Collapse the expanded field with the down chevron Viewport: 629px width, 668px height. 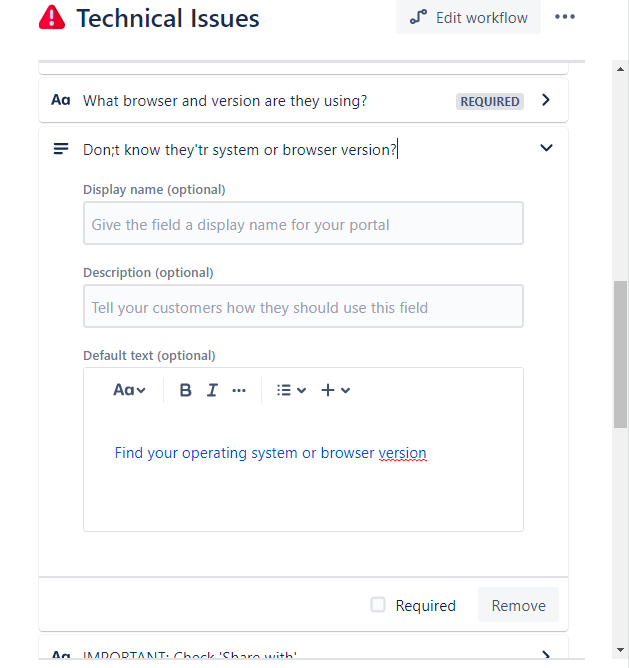pos(546,148)
